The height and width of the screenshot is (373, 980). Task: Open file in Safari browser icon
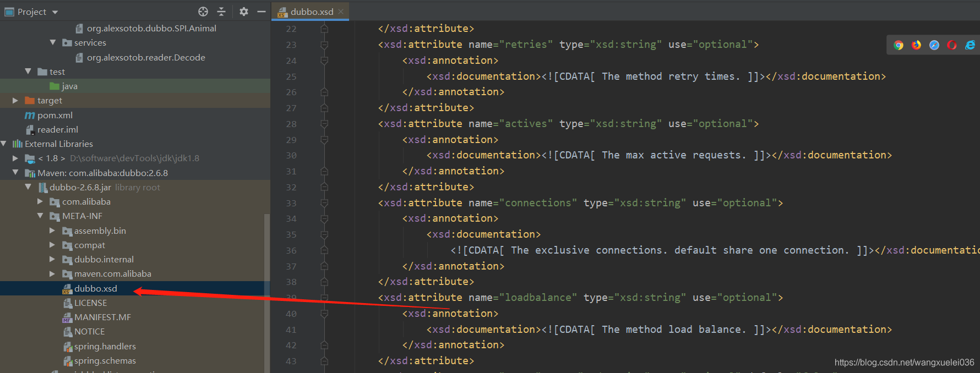[x=934, y=45]
